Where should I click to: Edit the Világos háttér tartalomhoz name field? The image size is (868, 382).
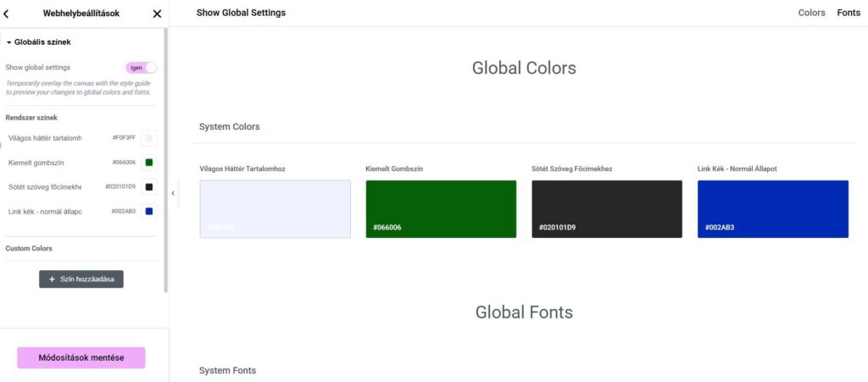coord(47,138)
